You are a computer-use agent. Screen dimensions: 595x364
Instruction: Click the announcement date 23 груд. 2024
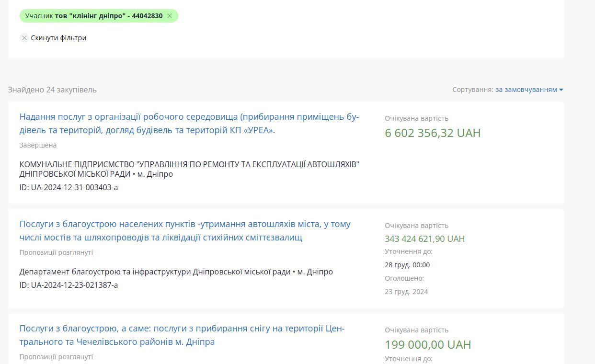point(406,292)
